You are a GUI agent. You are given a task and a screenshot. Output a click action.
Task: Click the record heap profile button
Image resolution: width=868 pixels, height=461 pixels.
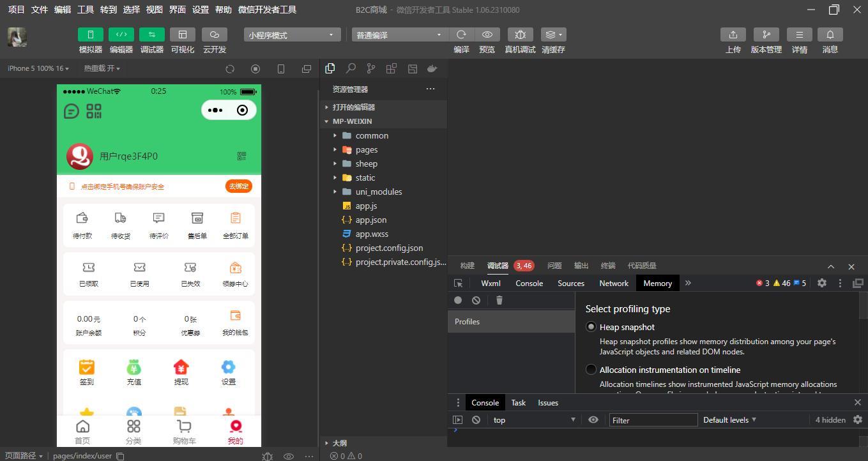[x=458, y=300]
